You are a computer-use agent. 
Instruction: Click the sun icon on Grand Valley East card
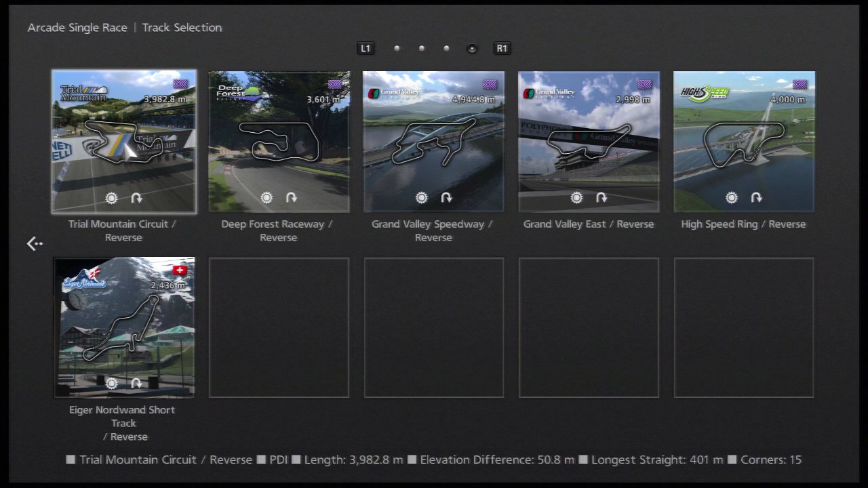point(576,198)
